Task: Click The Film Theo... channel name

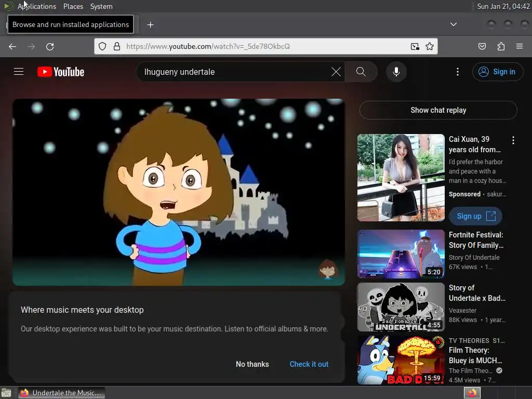Action: coord(470,371)
